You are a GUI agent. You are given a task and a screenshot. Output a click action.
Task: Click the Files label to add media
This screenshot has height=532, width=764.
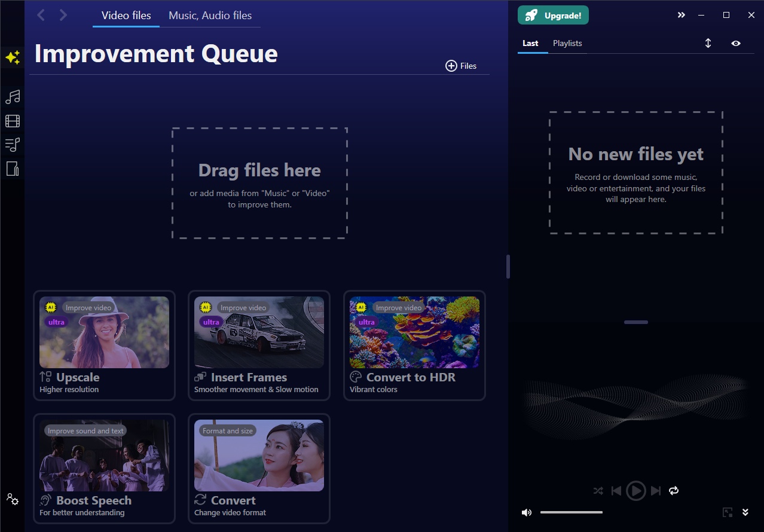[x=469, y=66]
